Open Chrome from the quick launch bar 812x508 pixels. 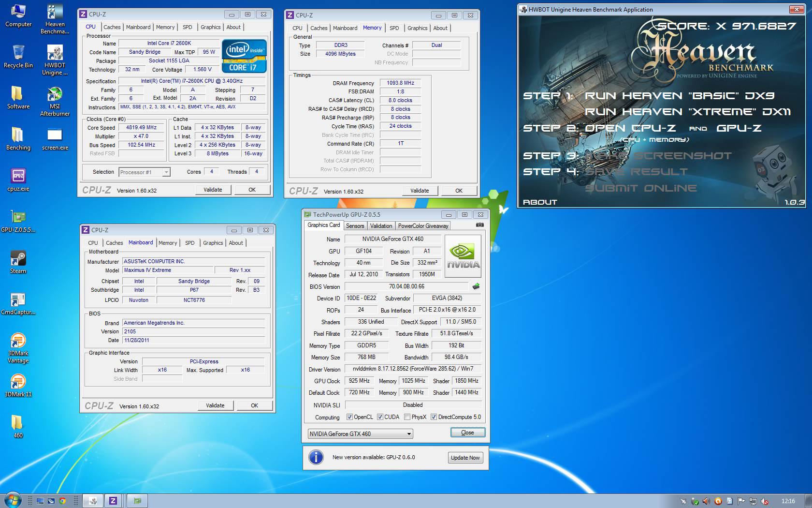pos(62,501)
